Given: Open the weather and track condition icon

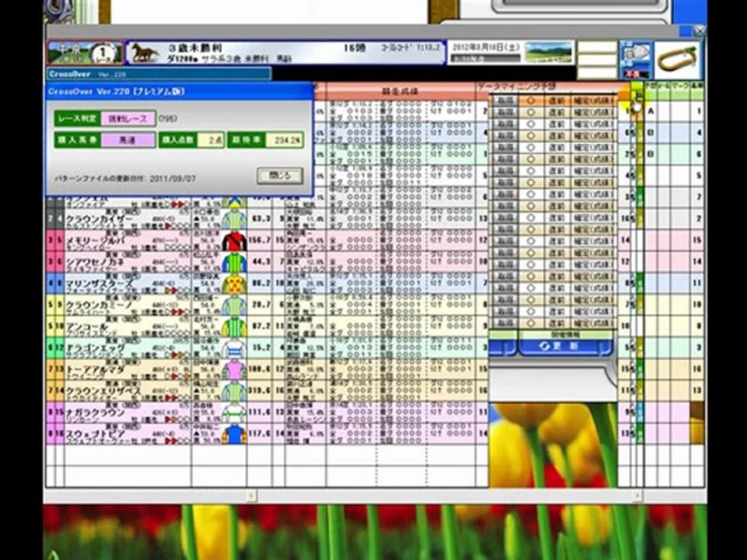Looking at the screenshot, I should click(x=636, y=60).
